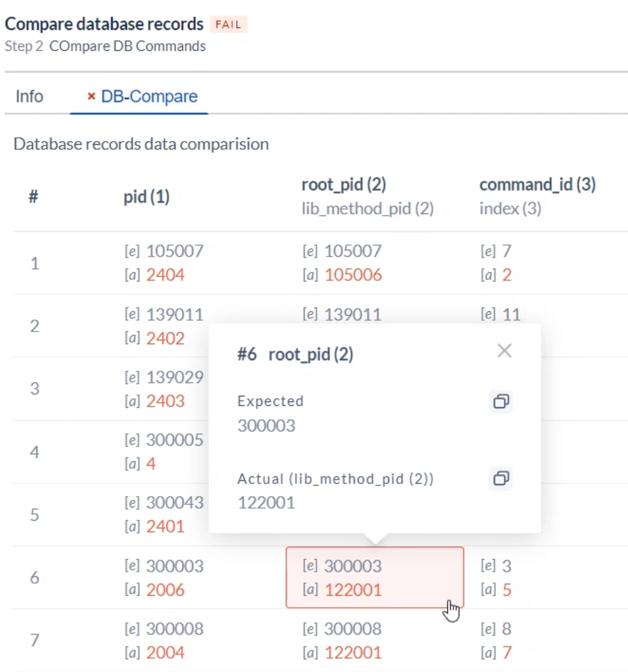Switch to the Info tab

click(29, 96)
